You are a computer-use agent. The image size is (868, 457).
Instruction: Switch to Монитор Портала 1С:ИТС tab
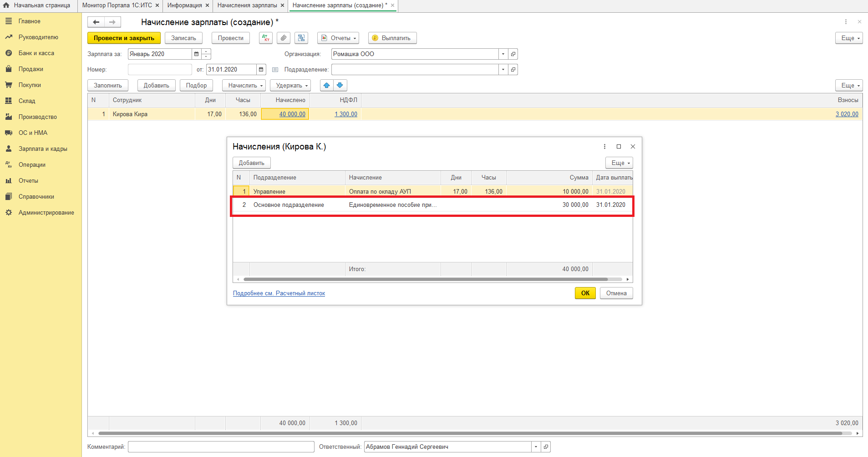click(x=117, y=5)
